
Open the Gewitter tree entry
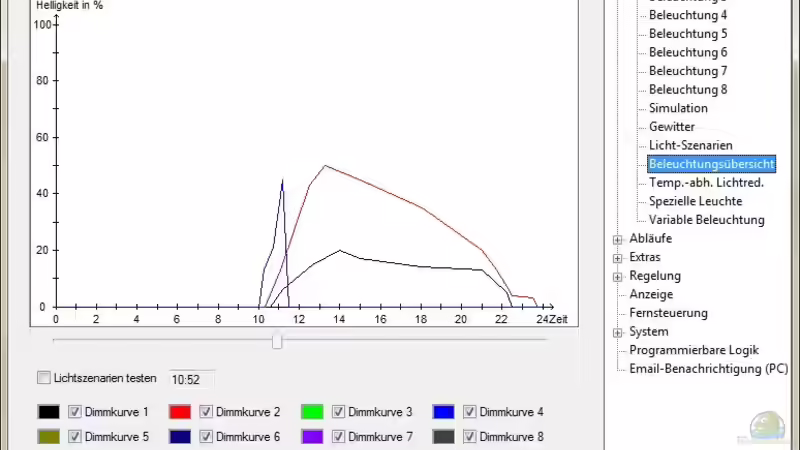(671, 127)
